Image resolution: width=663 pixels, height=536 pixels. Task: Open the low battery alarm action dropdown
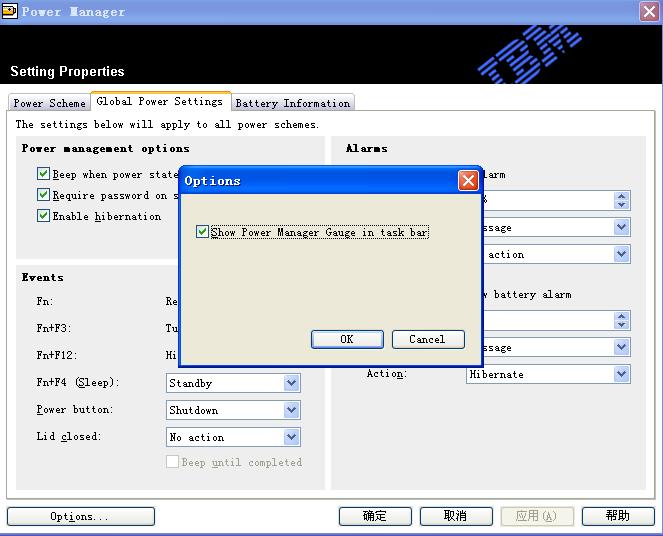[x=621, y=254]
